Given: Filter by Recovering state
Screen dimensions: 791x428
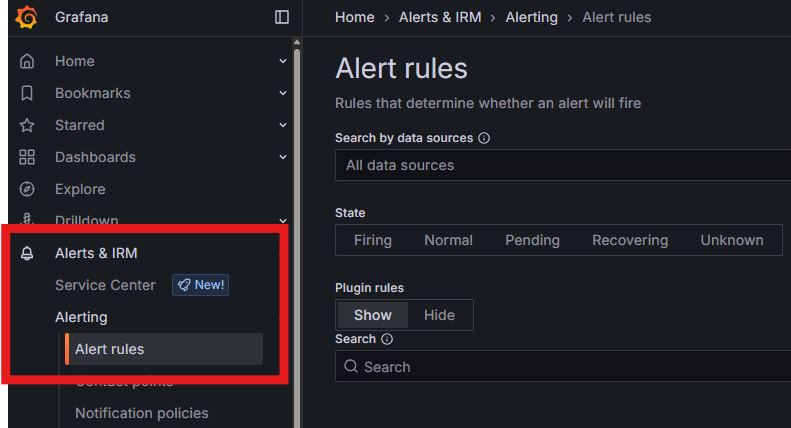Looking at the screenshot, I should [x=630, y=240].
